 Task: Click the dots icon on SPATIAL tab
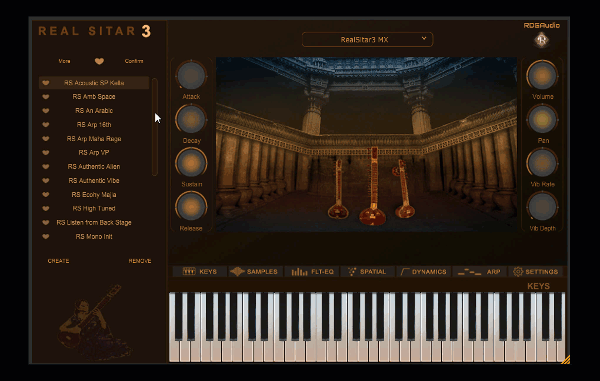click(352, 272)
